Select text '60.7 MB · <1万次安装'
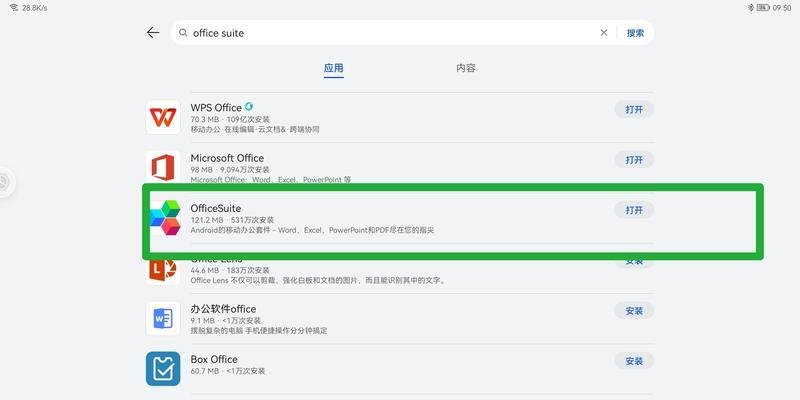Image resolution: width=800 pixels, height=400 pixels. point(228,371)
